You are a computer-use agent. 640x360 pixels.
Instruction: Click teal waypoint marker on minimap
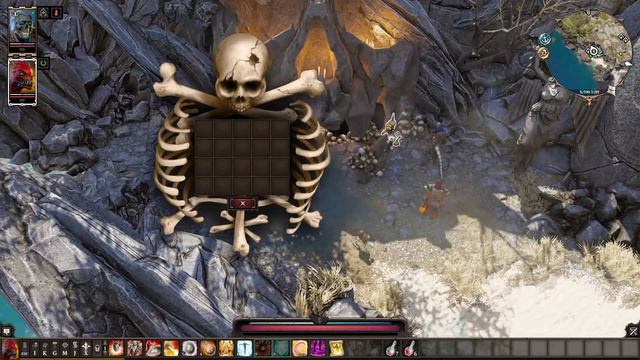pyautogui.click(x=544, y=39)
